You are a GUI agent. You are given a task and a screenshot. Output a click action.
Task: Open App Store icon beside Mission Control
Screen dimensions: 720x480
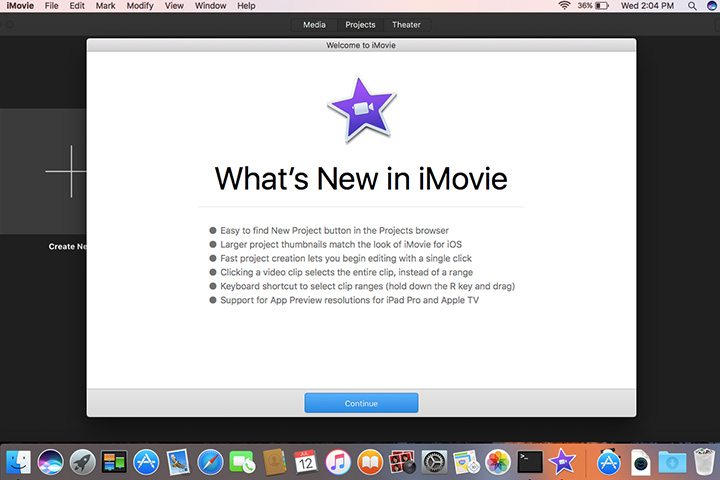coord(146,462)
